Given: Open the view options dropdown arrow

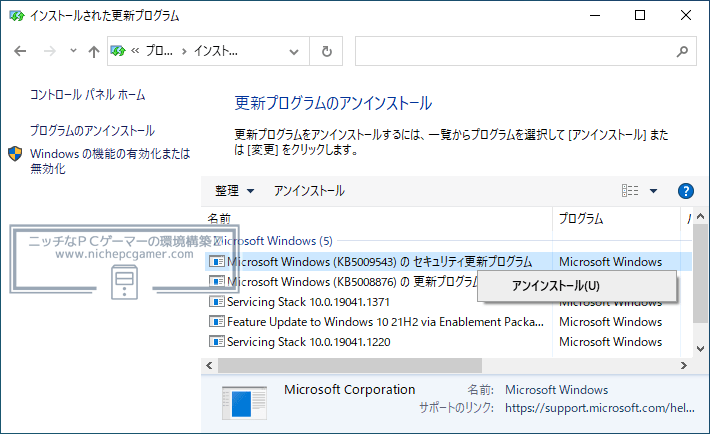Looking at the screenshot, I should tap(653, 191).
